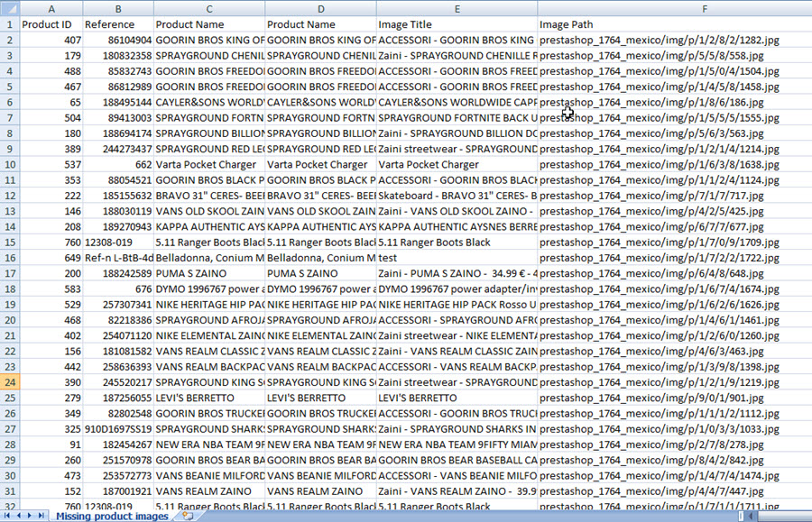Image resolution: width=812 pixels, height=522 pixels.
Task: Select Product ID cell 407
Action: click(51, 40)
